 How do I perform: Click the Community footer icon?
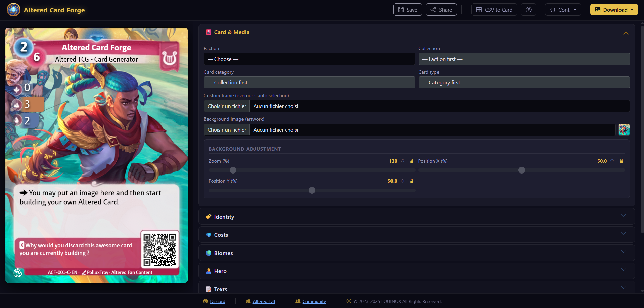pos(298,301)
